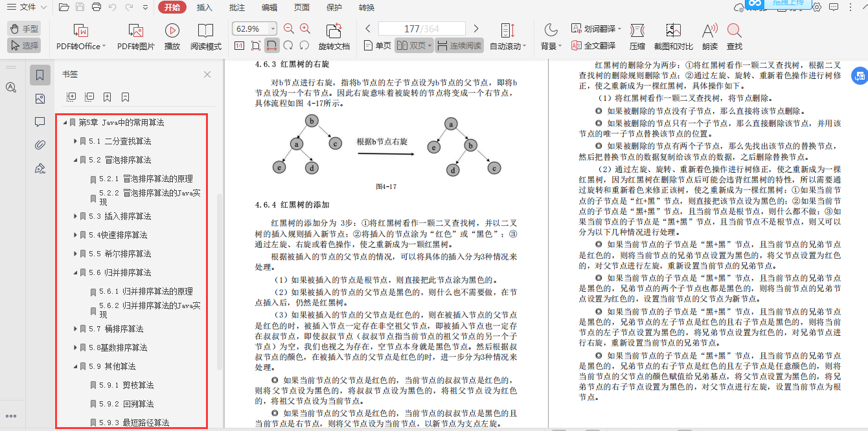868x431 pixels.
Task: Collapse 5.2 冒泡排序算法 bookmark
Action: pos(75,160)
